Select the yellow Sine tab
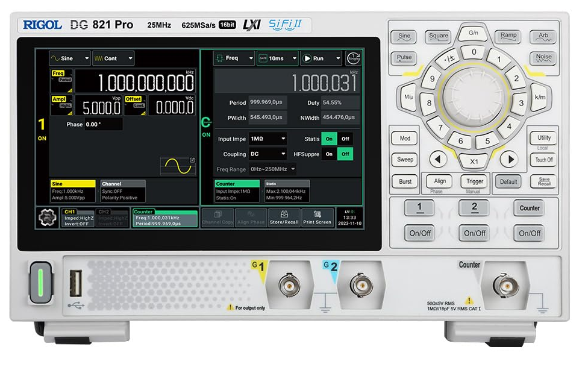588x367 pixels. point(73,191)
